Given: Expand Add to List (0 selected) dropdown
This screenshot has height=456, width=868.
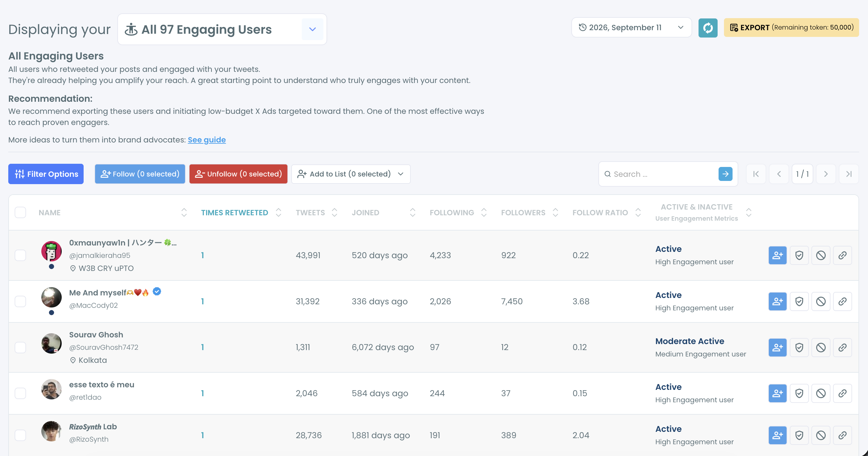Looking at the screenshot, I should point(351,174).
